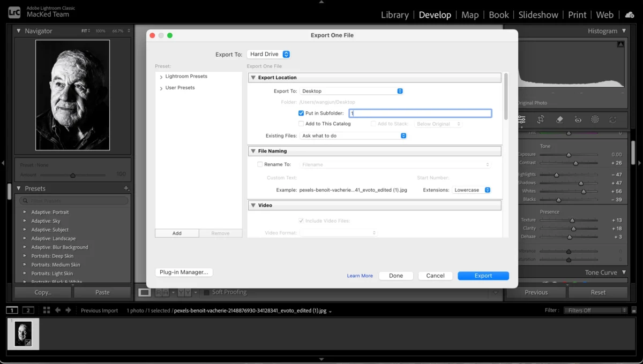
Task: Open the Masking tool panel
Action: 595,119
